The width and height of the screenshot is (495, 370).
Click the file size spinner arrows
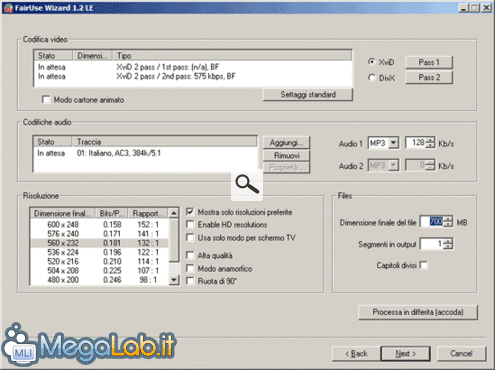pos(449,221)
